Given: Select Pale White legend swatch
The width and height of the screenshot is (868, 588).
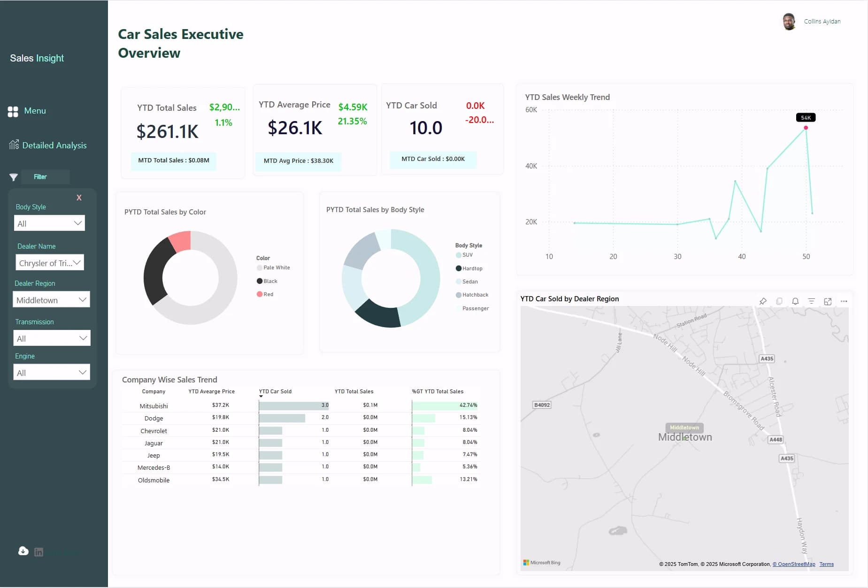Looking at the screenshot, I should (x=259, y=268).
